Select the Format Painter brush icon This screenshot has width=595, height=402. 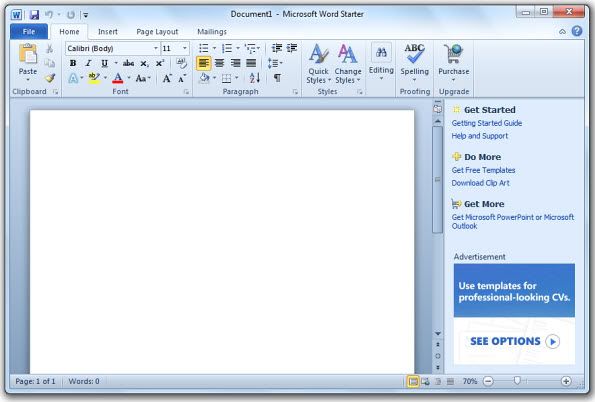pos(50,78)
